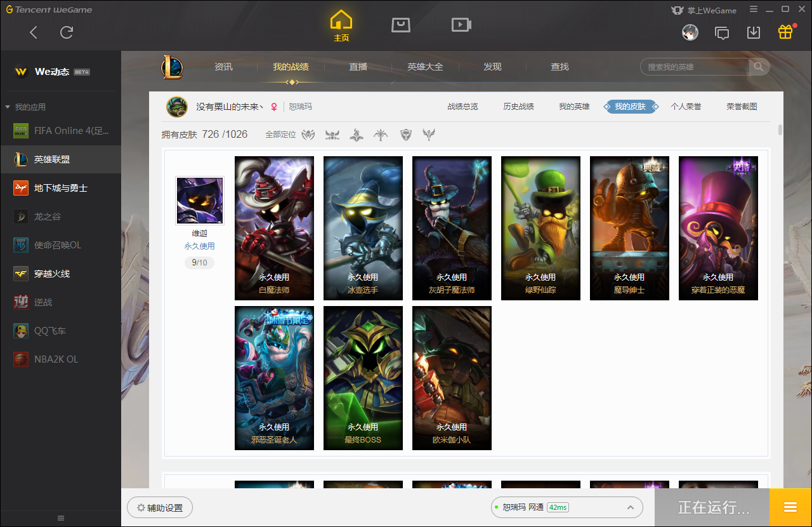
Task: Open the 发现 tab
Action: click(492, 67)
